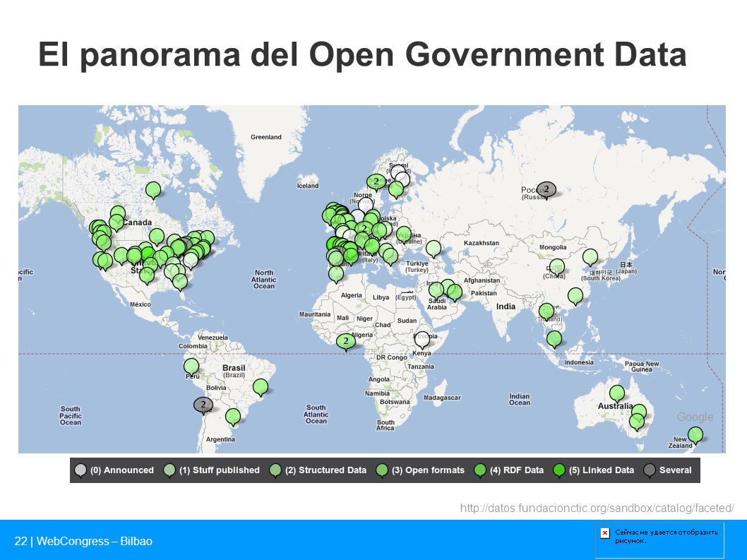Click the '(4) RDF Data' legend marker icon
The image size is (747, 560).
coord(479,470)
